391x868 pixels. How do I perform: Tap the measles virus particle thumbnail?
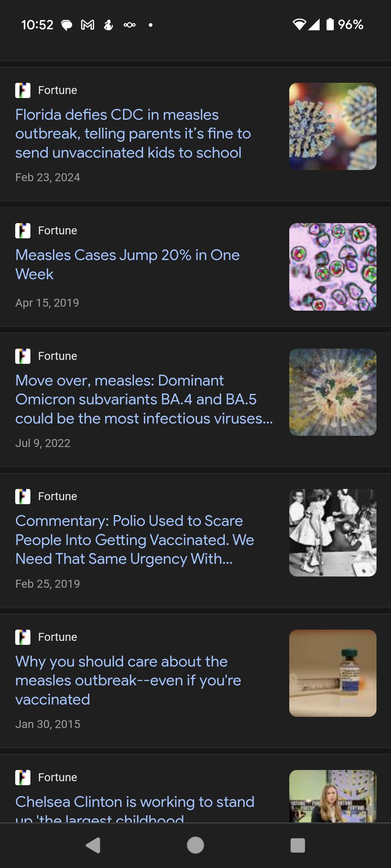click(333, 127)
